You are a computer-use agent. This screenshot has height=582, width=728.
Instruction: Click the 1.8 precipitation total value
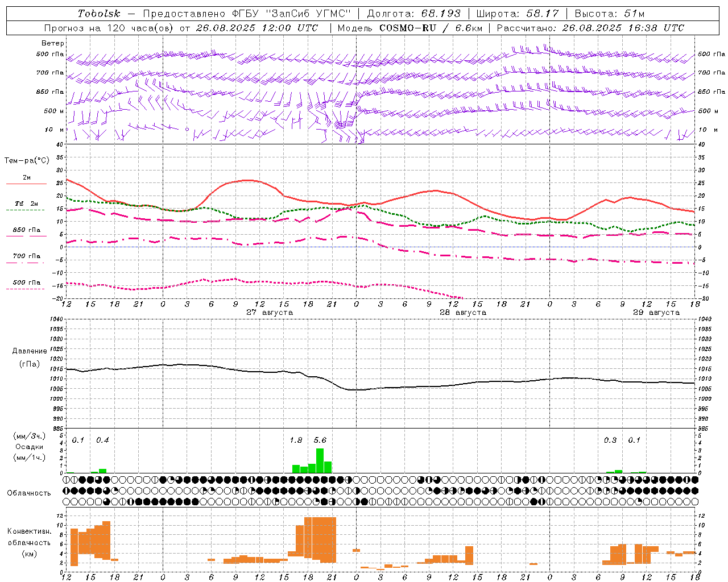(x=296, y=440)
